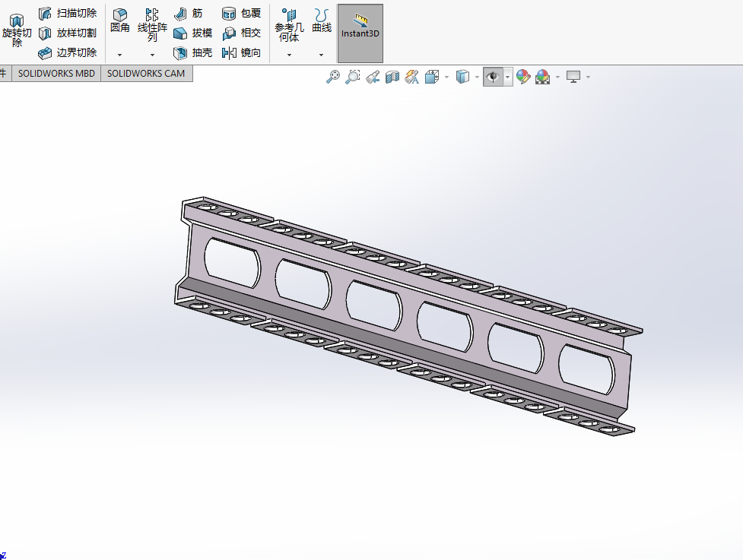Select the Boundary Cut (边界切除) tool

[68, 52]
